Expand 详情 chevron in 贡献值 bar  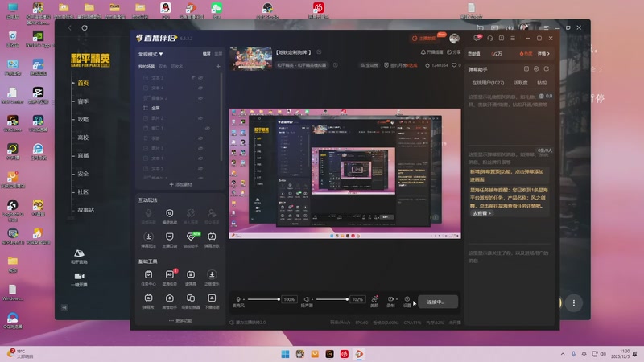coord(543,54)
